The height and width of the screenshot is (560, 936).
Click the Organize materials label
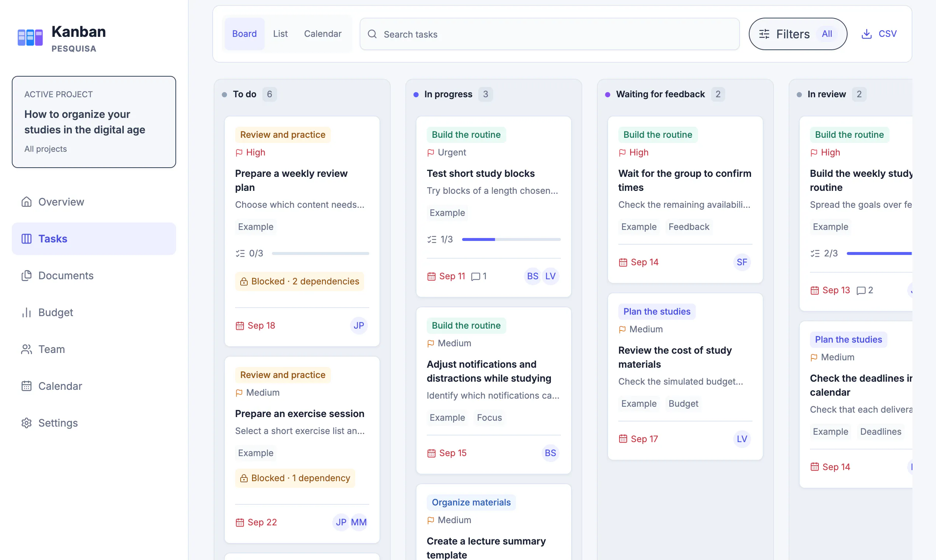[x=471, y=503]
